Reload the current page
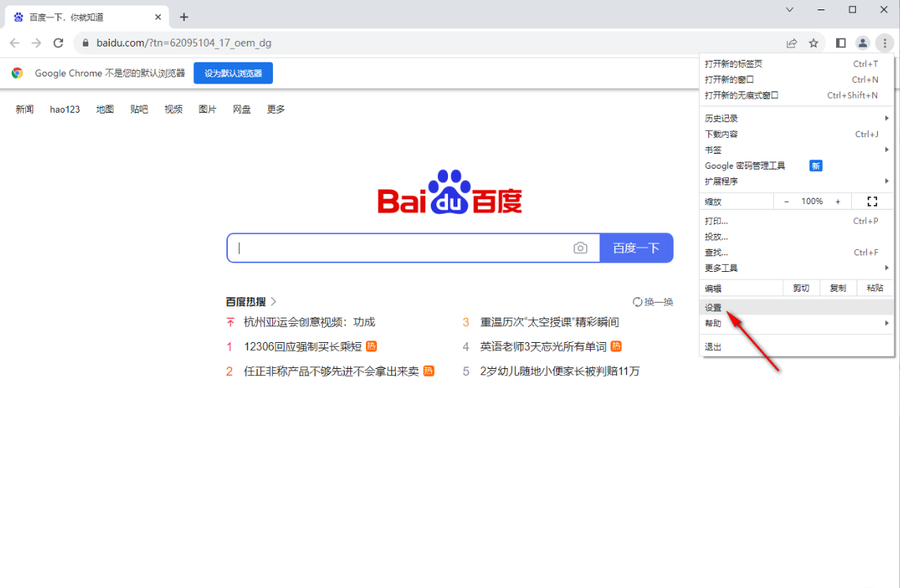The height and width of the screenshot is (588, 900). 58,43
